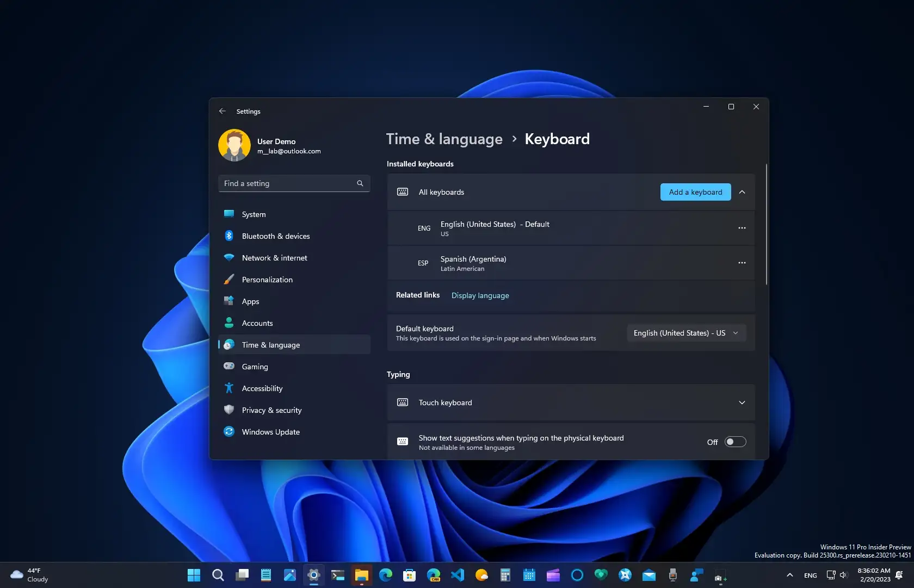Go to Network & internet settings
The image size is (914, 588).
(x=294, y=258)
